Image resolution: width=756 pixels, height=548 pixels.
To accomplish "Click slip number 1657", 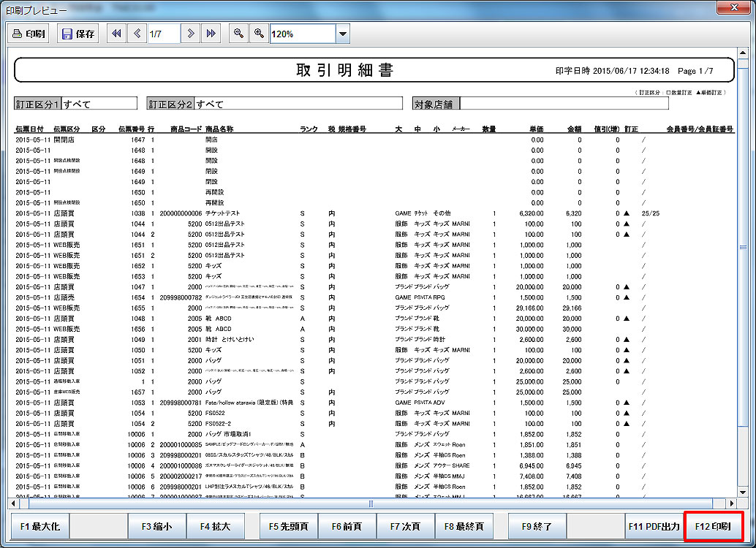I will [x=138, y=392].
